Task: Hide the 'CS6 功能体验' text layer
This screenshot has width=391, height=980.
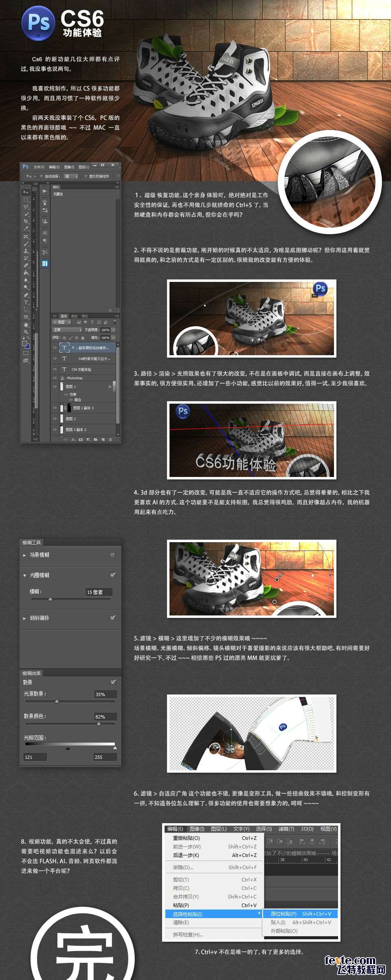Action: click(x=55, y=369)
